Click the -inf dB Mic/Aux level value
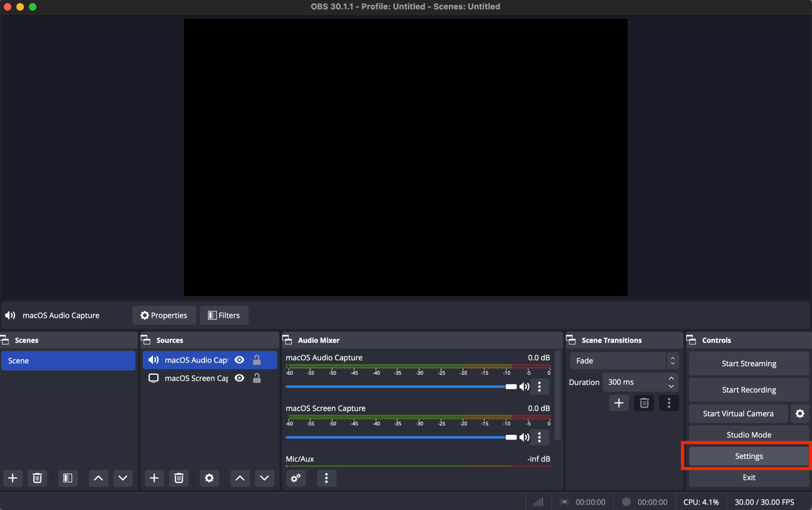 539,459
